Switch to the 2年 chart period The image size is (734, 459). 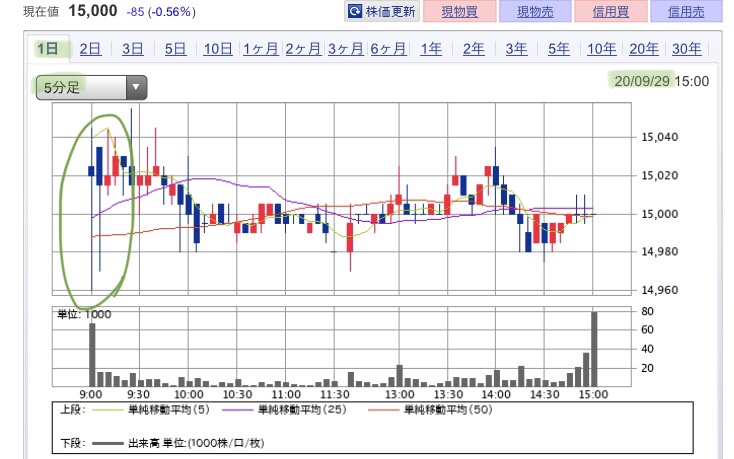coord(474,49)
